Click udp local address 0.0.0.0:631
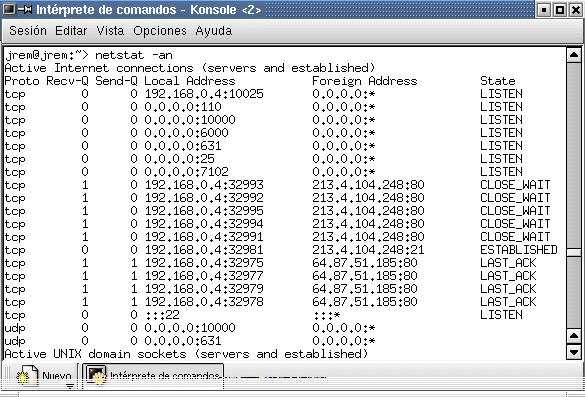Image resolution: width=585 pixels, height=397 pixels. (183, 341)
